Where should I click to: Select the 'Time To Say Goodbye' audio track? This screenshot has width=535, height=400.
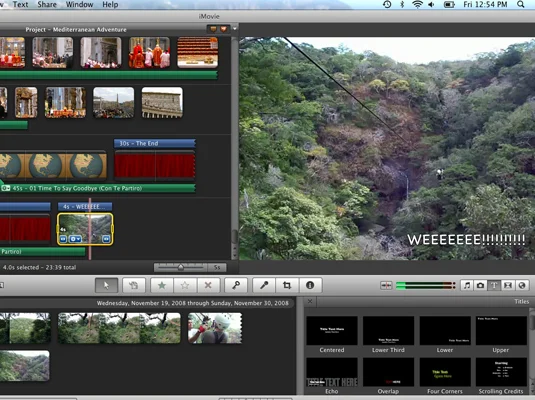coord(98,188)
